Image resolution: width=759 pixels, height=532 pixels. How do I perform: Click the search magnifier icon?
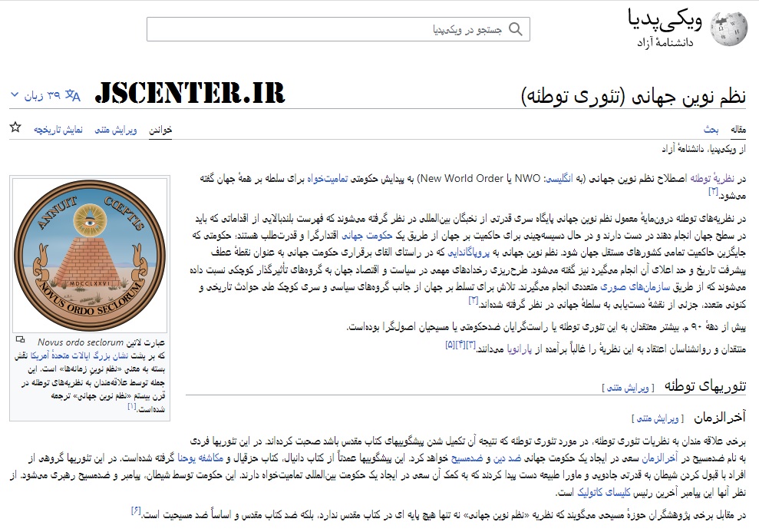click(516, 29)
